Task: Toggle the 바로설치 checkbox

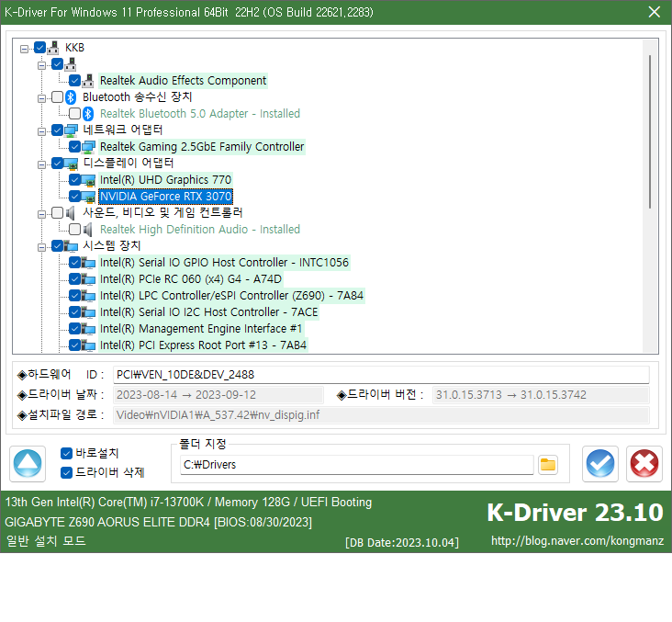Action: click(66, 453)
